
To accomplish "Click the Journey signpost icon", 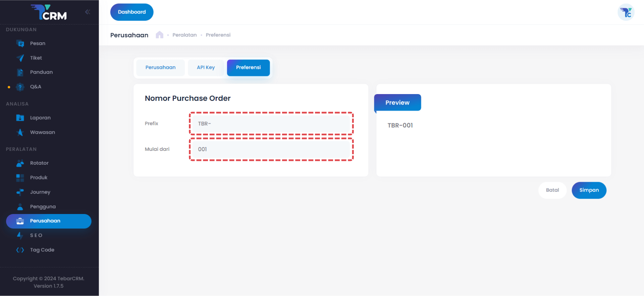I will click(x=20, y=192).
